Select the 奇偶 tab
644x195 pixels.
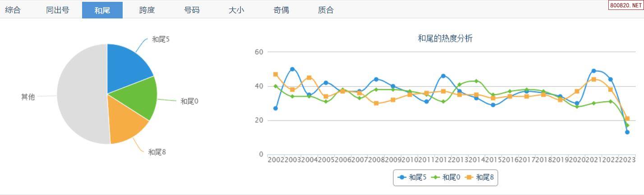[x=281, y=10]
